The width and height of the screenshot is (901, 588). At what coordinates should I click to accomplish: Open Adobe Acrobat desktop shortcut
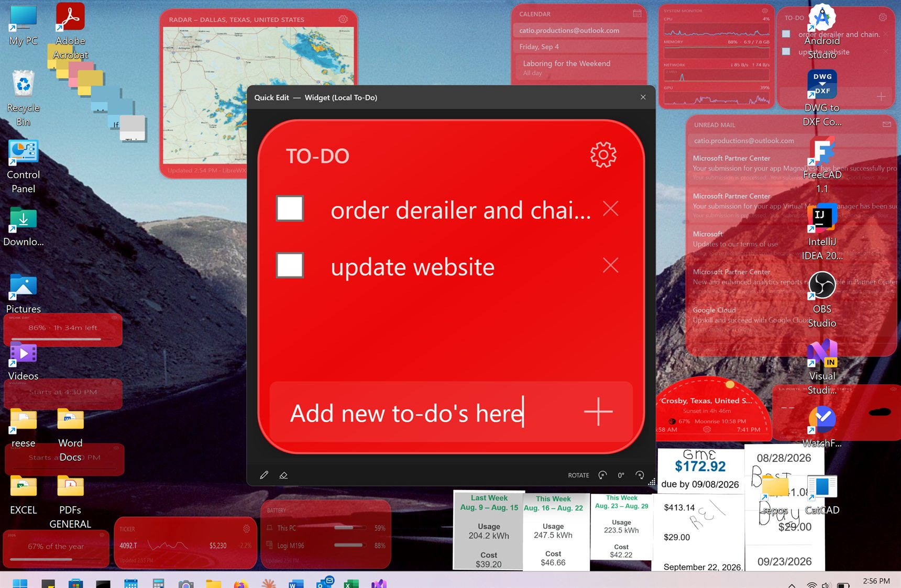point(70,31)
